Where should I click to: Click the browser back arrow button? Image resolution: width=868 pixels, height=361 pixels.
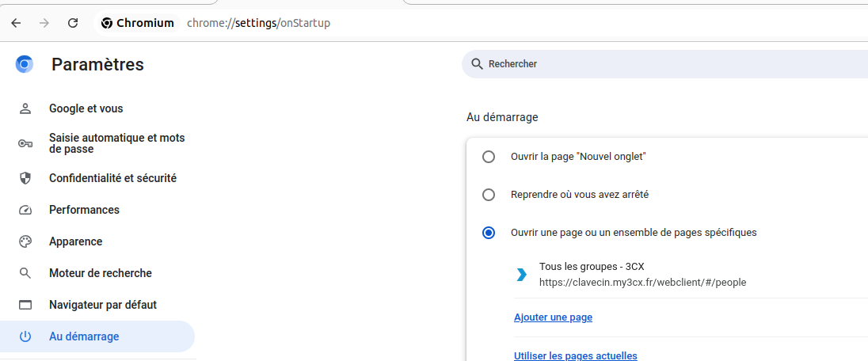click(16, 23)
